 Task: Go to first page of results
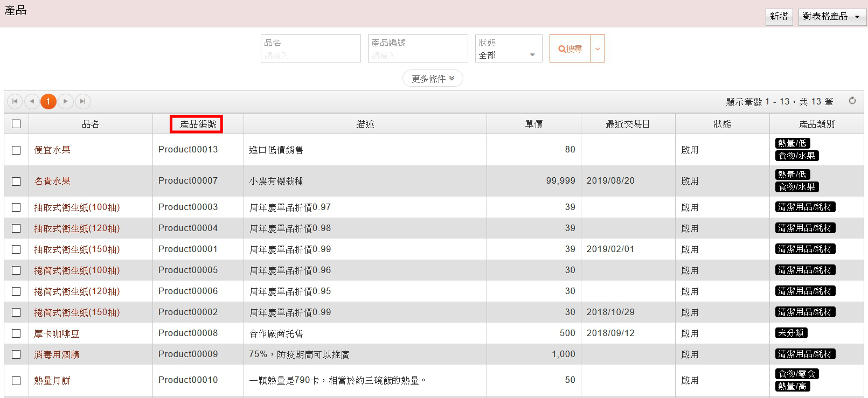(15, 101)
